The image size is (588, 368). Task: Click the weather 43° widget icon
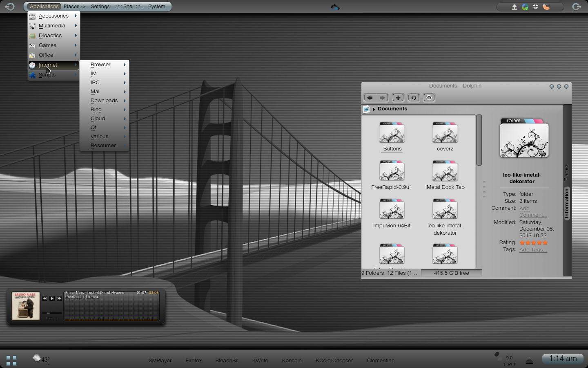pos(37,358)
